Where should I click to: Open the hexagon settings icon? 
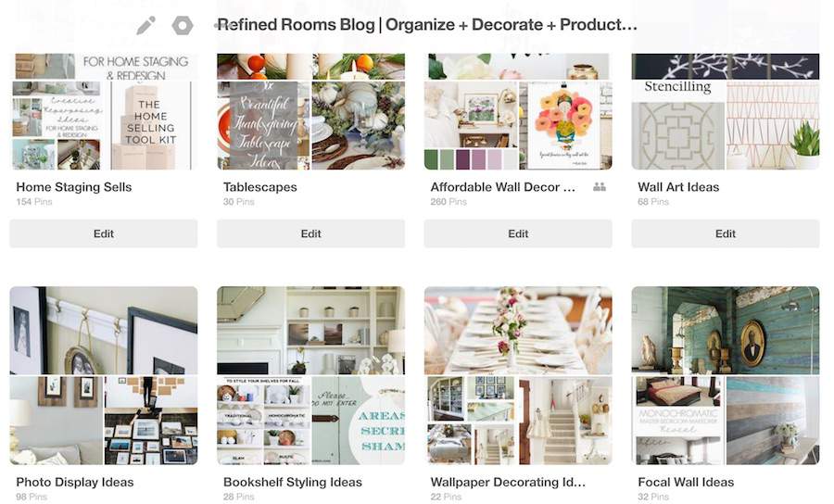(x=182, y=25)
